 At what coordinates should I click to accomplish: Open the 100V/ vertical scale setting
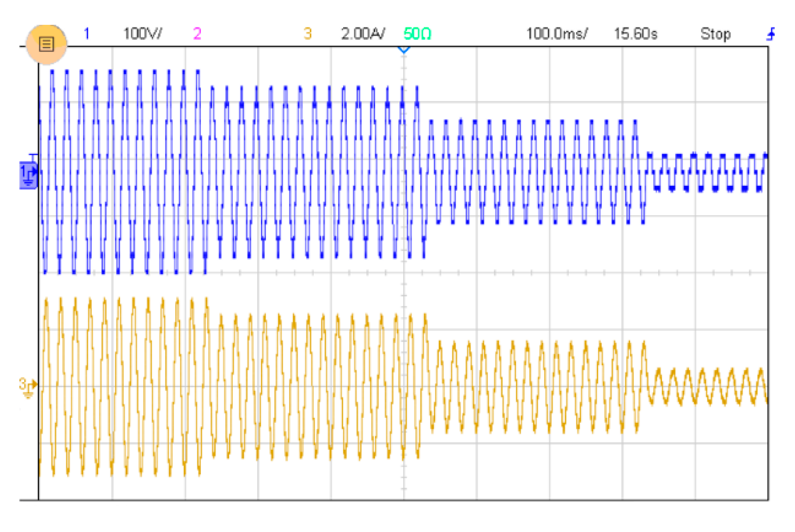pyautogui.click(x=143, y=34)
